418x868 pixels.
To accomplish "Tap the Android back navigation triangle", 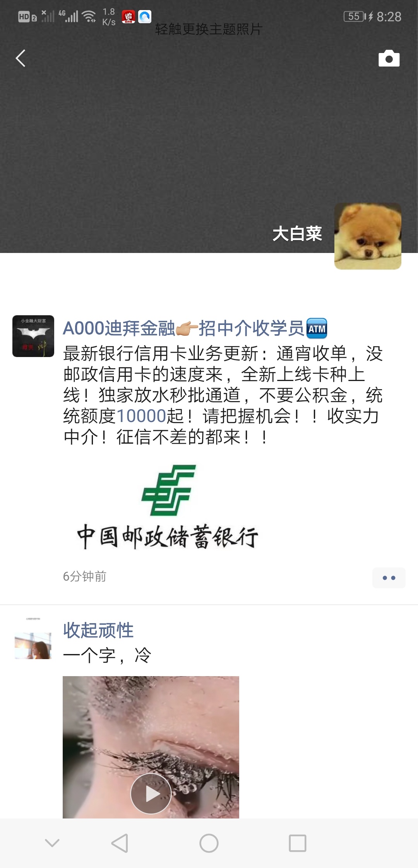I will click(x=120, y=843).
